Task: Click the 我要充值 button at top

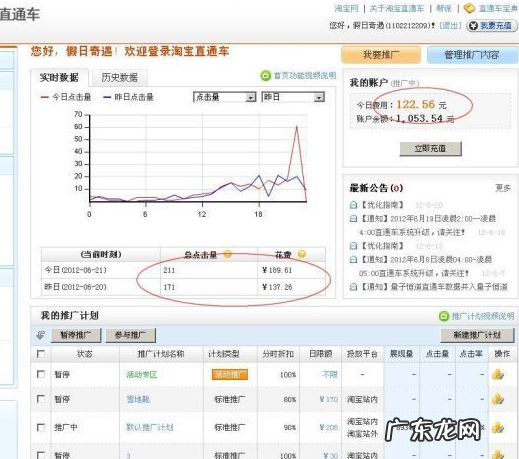Action: click(492, 26)
